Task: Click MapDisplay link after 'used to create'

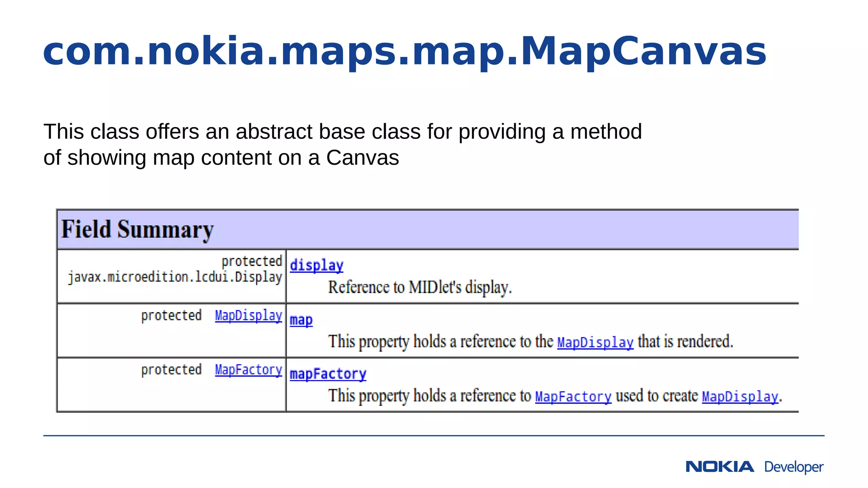Action: 740,396
